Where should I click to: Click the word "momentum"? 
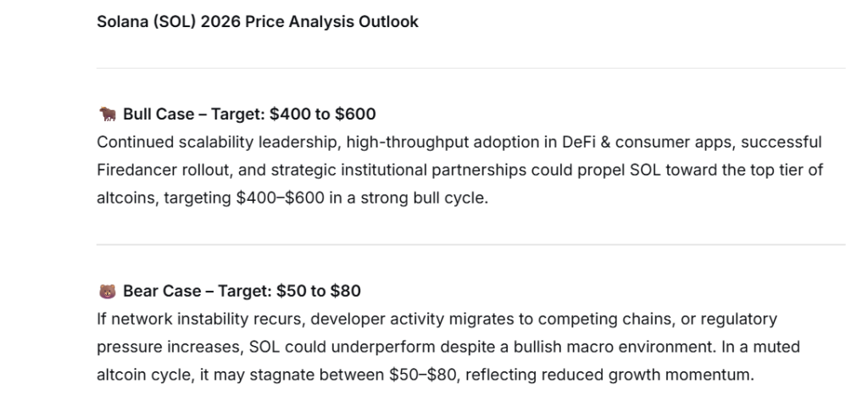pyautogui.click(x=712, y=376)
